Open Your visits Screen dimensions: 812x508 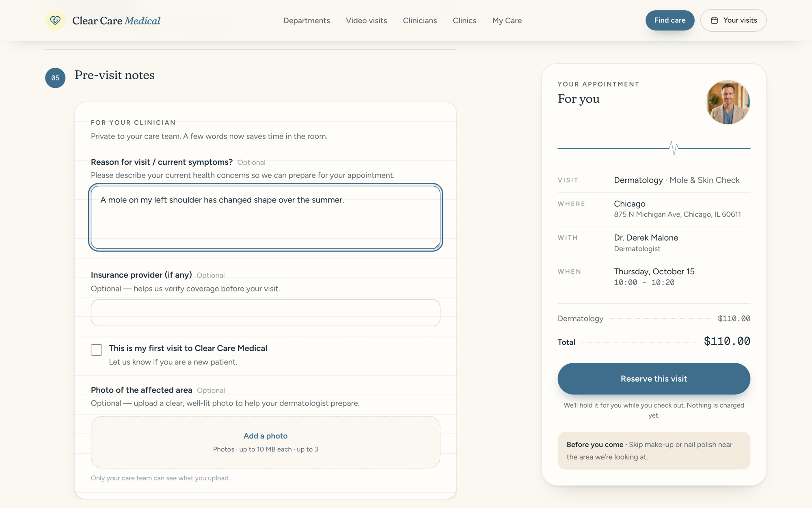point(733,20)
